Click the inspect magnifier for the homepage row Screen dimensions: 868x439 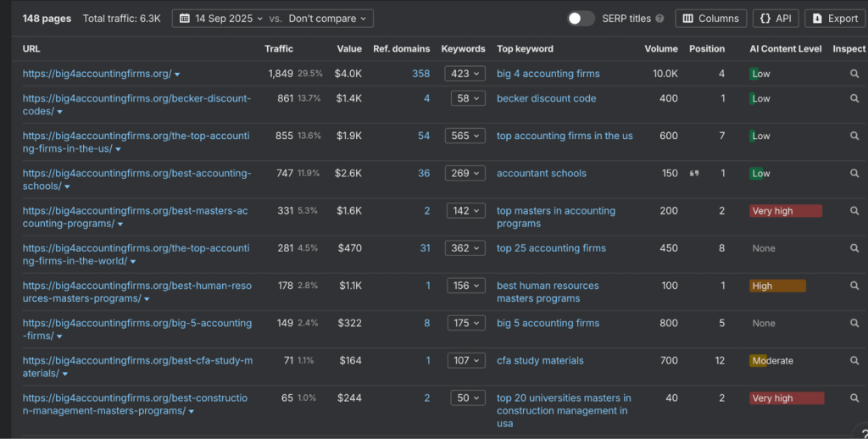click(x=854, y=74)
